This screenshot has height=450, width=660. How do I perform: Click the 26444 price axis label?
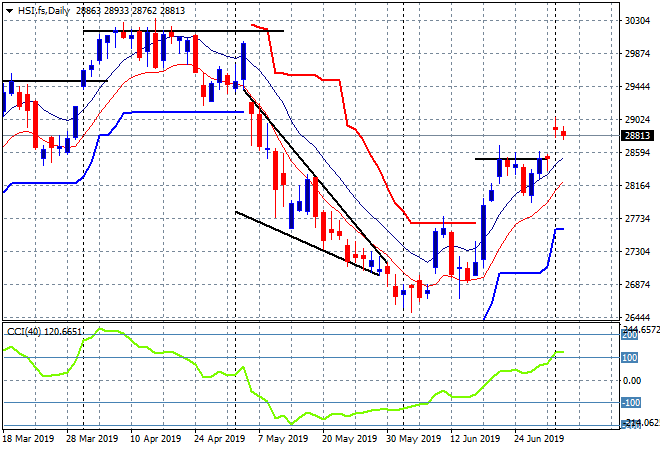point(637,317)
